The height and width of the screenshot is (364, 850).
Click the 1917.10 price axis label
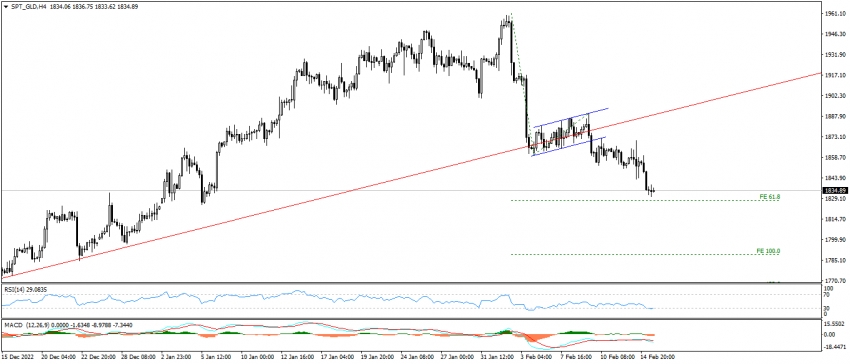tap(835, 75)
